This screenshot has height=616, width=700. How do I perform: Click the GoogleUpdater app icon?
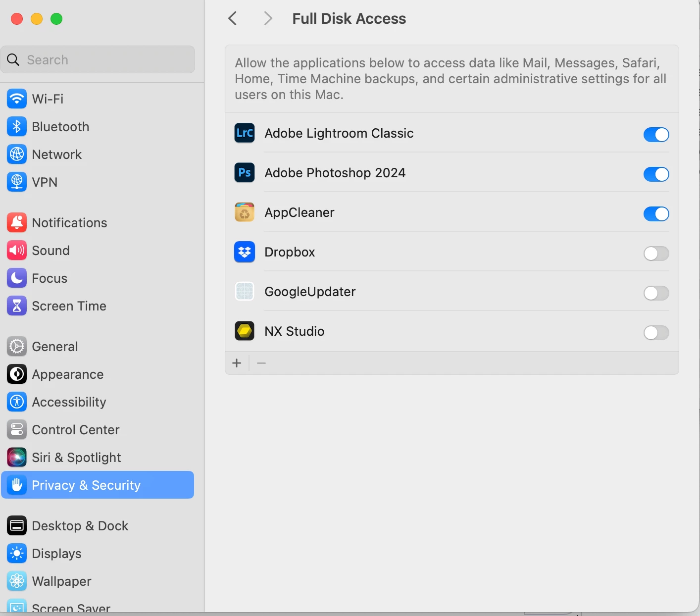(x=245, y=291)
